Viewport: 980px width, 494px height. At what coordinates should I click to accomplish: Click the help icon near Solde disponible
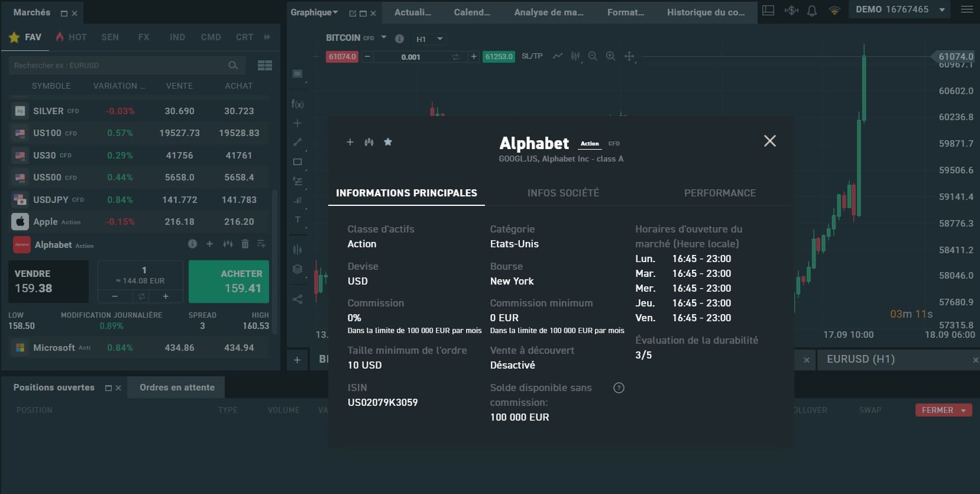point(619,388)
